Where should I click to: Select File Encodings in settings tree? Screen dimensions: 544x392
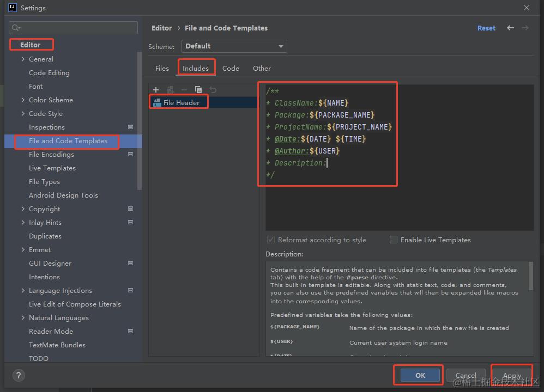51,154
